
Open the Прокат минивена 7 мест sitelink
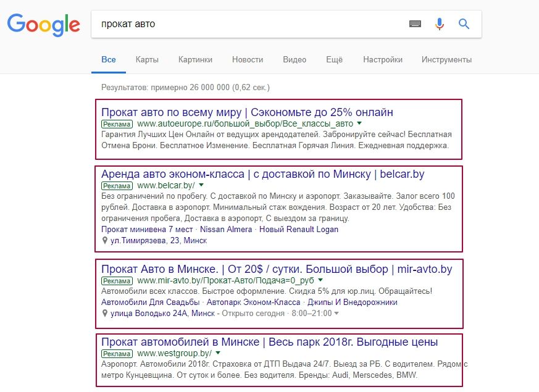click(x=147, y=229)
